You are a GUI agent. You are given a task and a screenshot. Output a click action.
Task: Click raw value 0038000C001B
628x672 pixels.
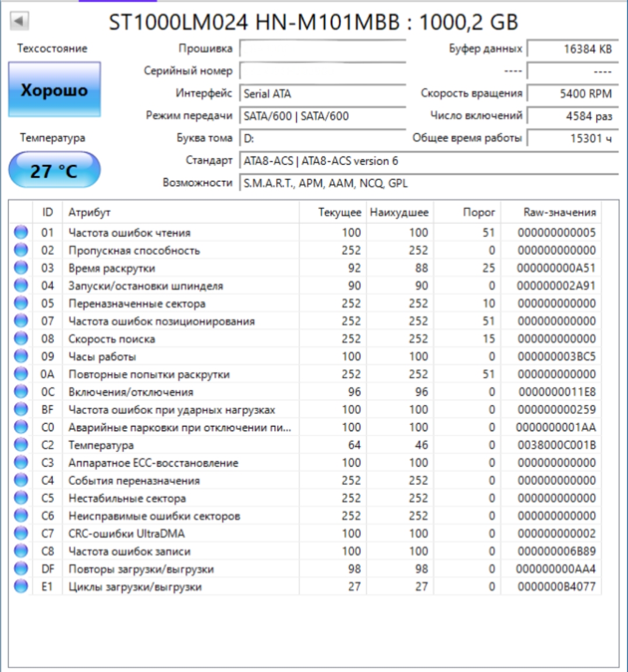pyautogui.click(x=556, y=445)
